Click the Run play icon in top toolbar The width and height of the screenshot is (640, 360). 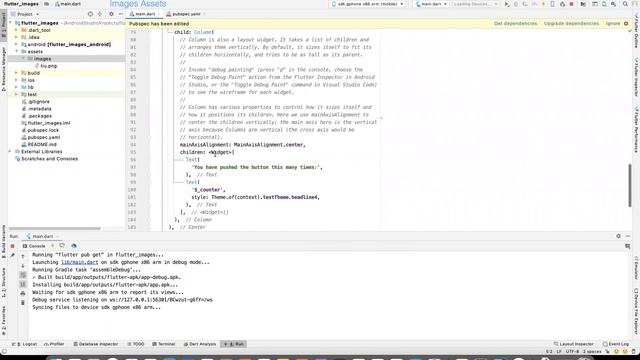(507, 4)
